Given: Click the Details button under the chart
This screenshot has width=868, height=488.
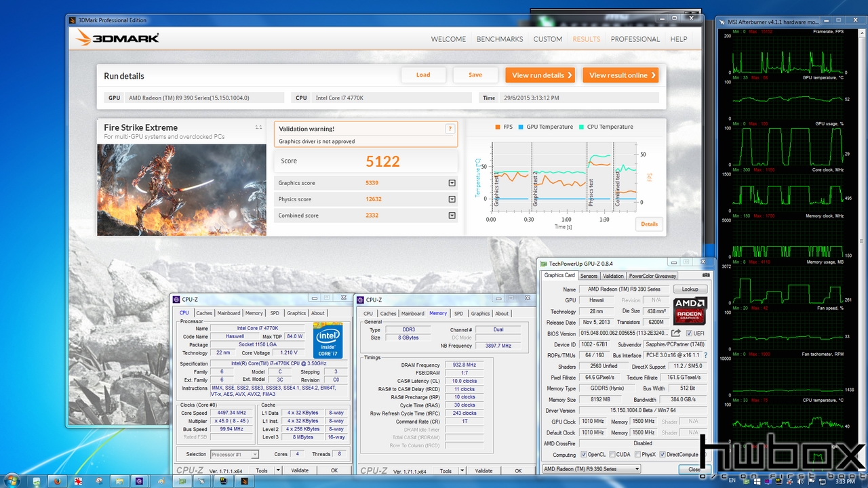Looking at the screenshot, I should [649, 224].
